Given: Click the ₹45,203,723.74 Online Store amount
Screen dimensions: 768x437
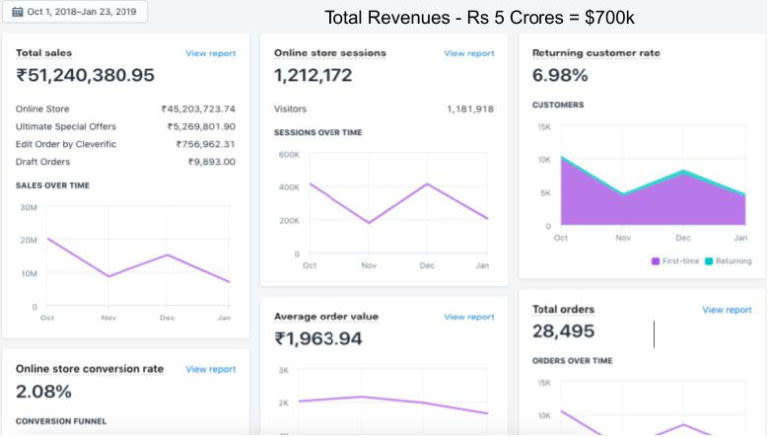Looking at the screenshot, I should 198,109.
